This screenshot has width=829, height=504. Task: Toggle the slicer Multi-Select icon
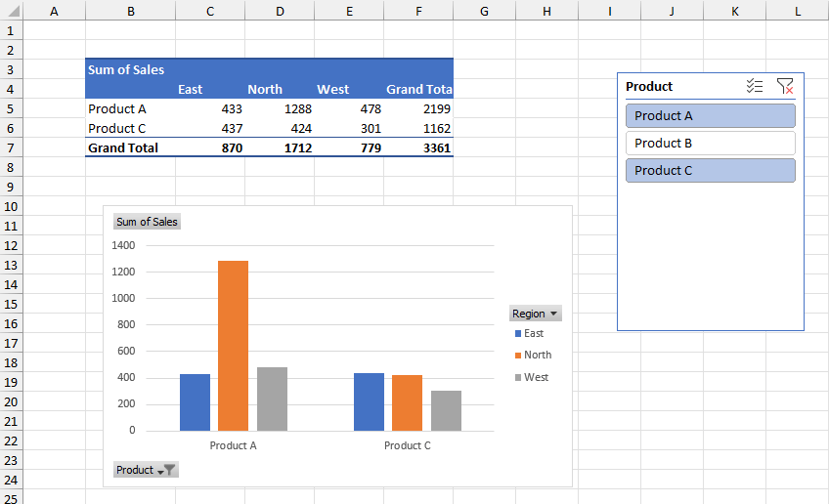pyautogui.click(x=754, y=87)
